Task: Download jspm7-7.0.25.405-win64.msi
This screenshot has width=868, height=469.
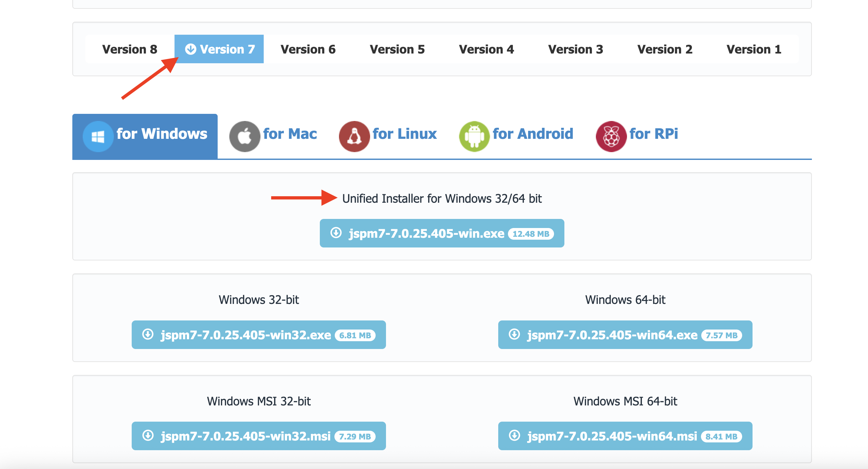Action: coord(625,436)
